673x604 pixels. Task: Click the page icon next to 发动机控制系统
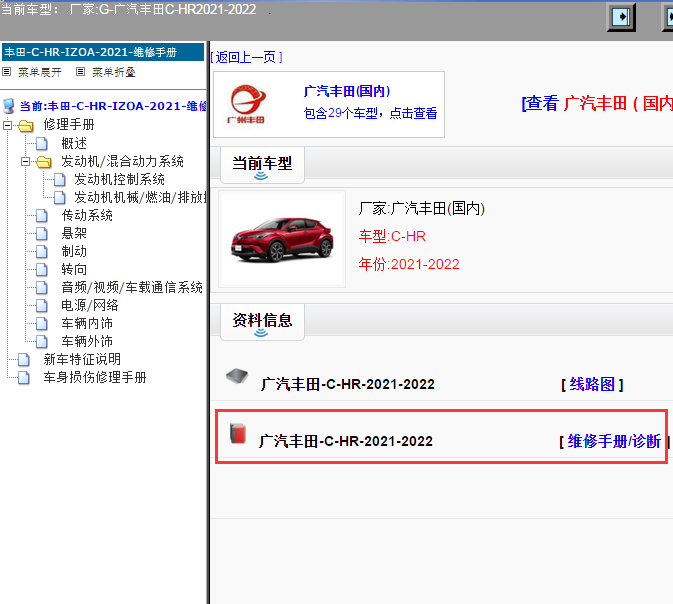(60, 179)
